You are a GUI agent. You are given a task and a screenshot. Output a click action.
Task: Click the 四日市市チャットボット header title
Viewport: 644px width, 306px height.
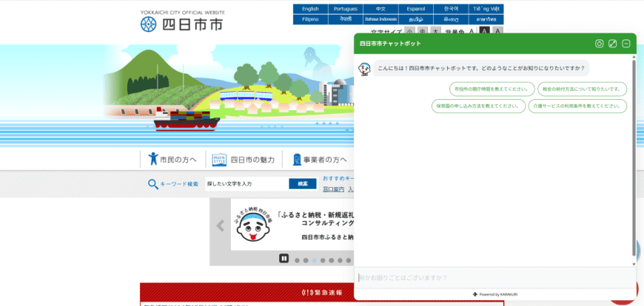click(x=390, y=44)
